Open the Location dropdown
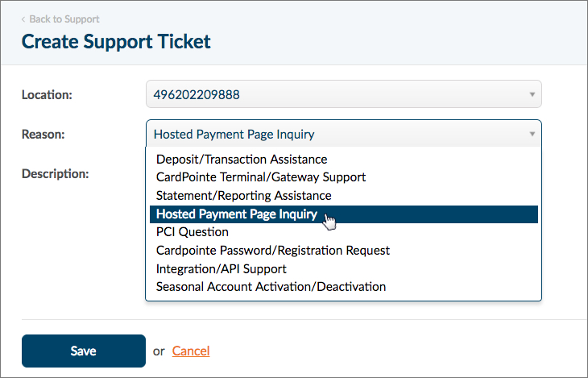 pos(338,94)
